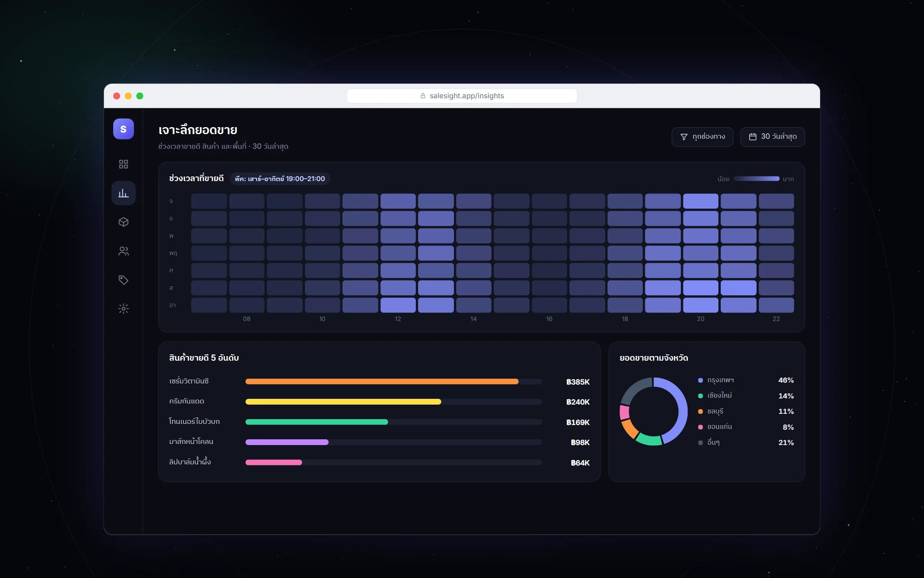Open the customers people icon in sidebar
Screen dimensions: 924x578
123,251
